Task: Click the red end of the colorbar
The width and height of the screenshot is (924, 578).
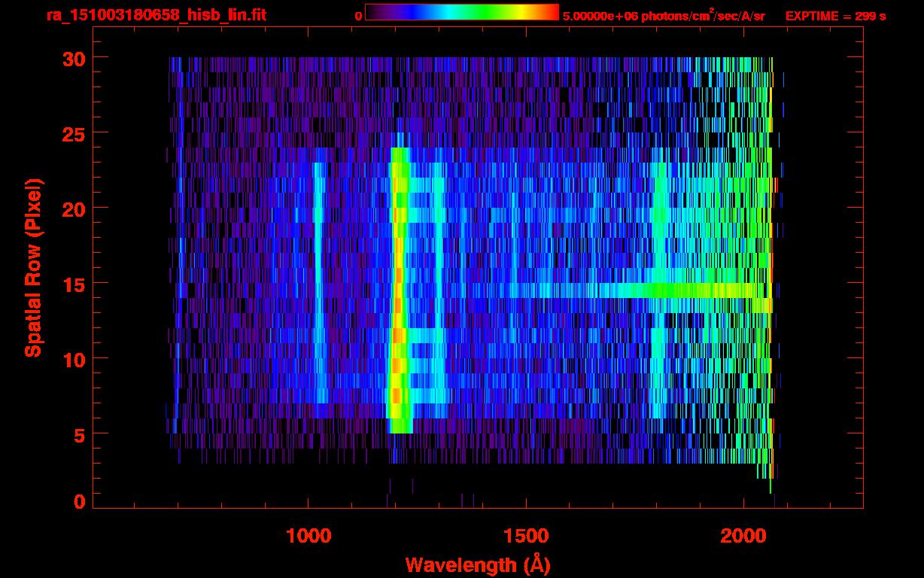Action: 553,12
